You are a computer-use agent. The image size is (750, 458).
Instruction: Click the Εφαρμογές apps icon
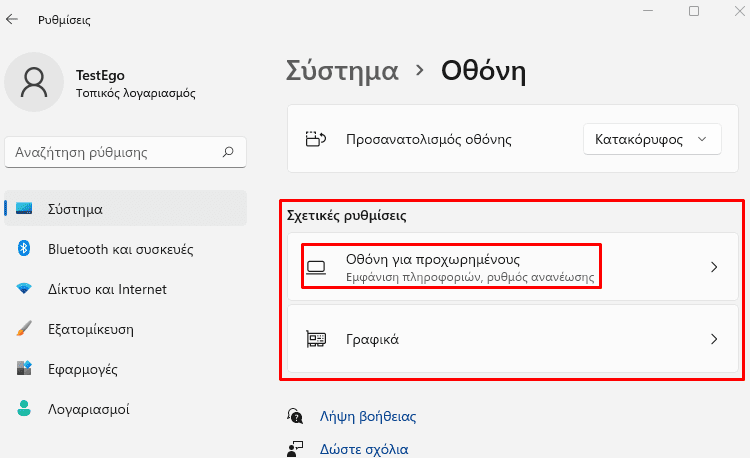[24, 369]
